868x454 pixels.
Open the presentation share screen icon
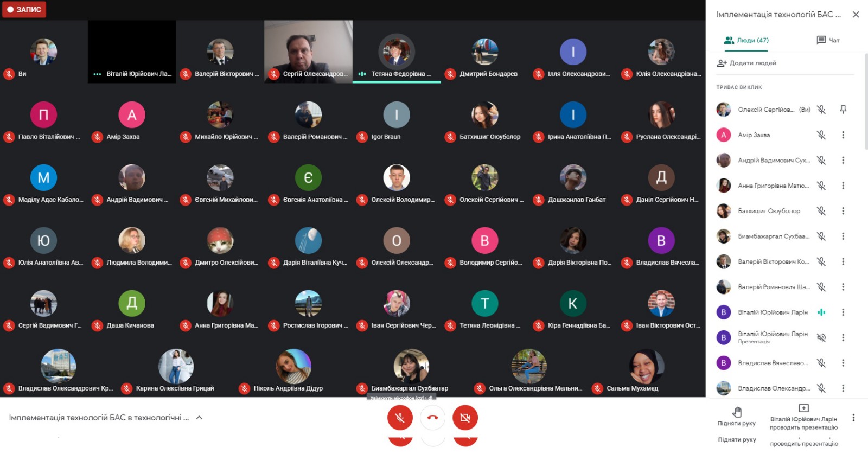(803, 408)
